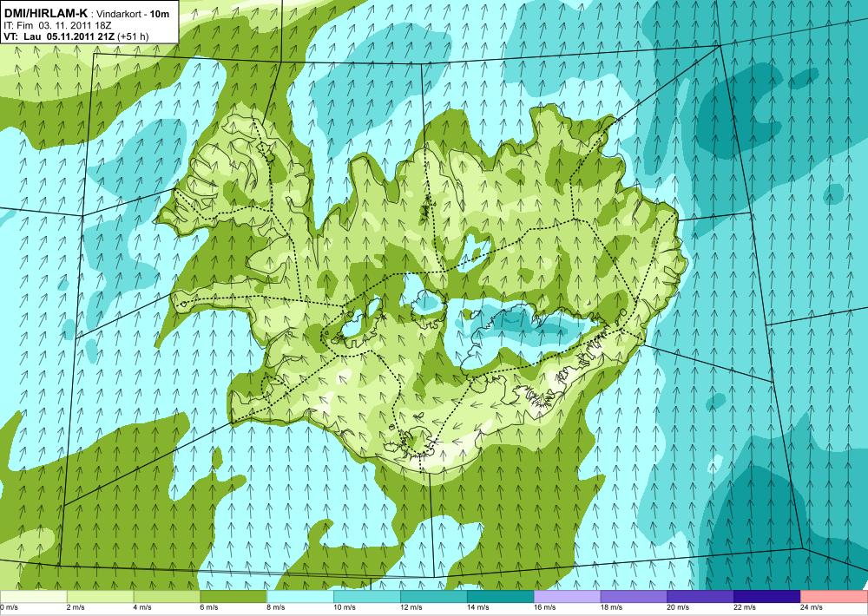Click the olive green 6–8 m/s legend swatch
The image size is (868, 616).
233,597
